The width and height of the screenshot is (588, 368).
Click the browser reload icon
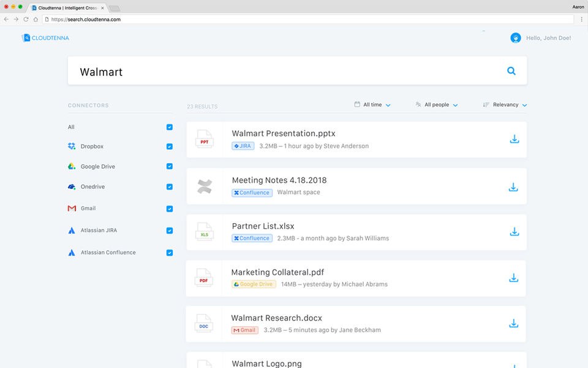[x=26, y=19]
